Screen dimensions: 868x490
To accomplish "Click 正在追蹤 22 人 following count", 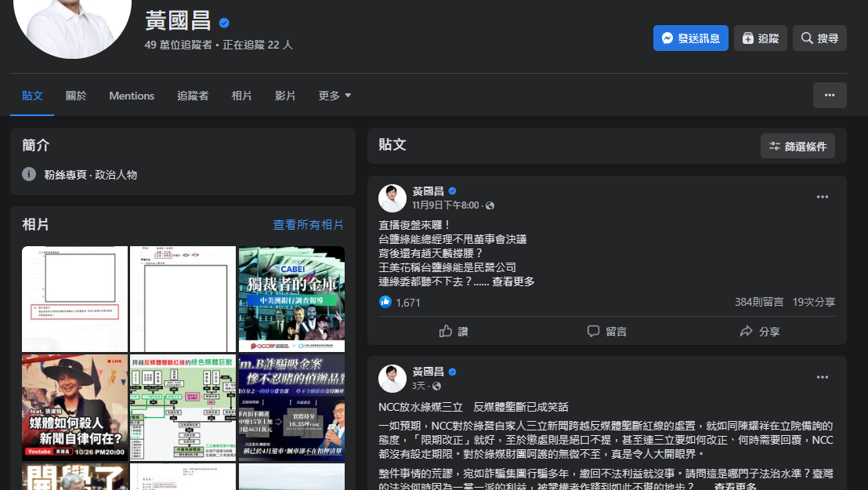I will coord(258,45).
